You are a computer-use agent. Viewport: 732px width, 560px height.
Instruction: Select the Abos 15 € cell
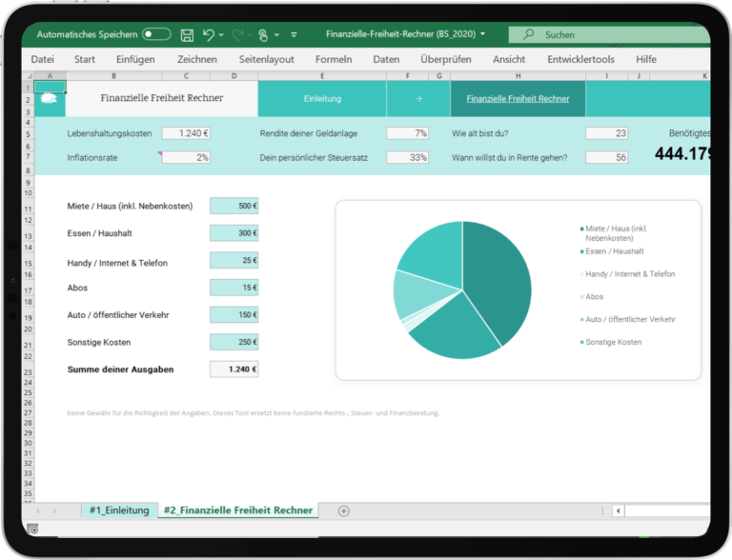tap(234, 288)
